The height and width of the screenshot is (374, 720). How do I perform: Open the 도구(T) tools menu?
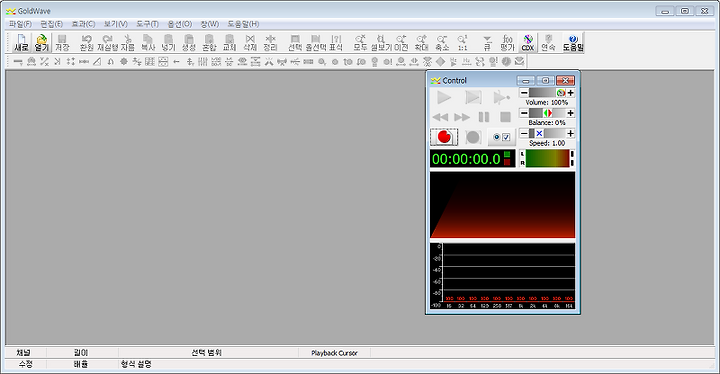click(147, 24)
